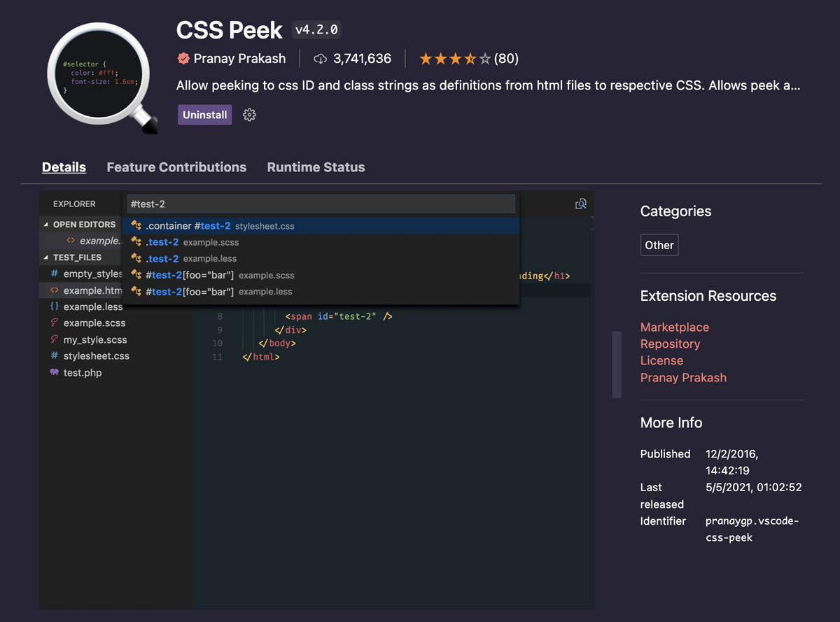Open extension settings gear icon
Image resolution: width=840 pixels, height=622 pixels.
click(x=249, y=115)
